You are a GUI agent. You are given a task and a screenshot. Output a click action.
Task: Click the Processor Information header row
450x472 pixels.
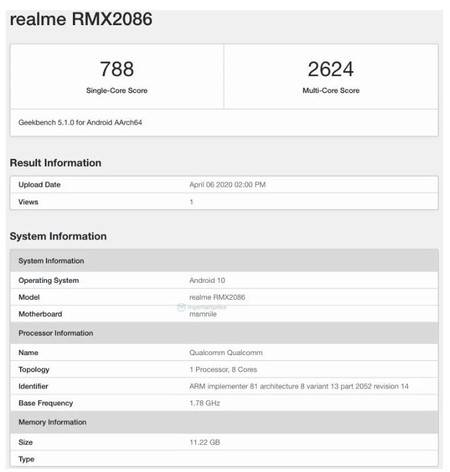224,333
